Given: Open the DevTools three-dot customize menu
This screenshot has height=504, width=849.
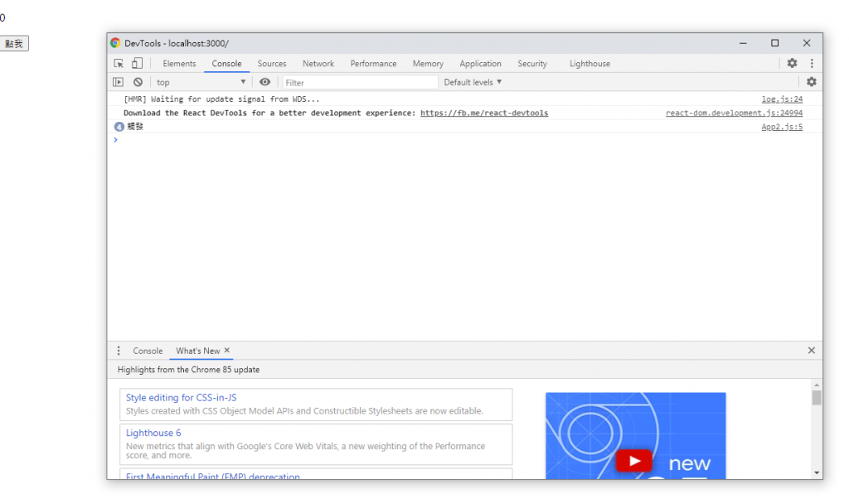Looking at the screenshot, I should coord(812,63).
